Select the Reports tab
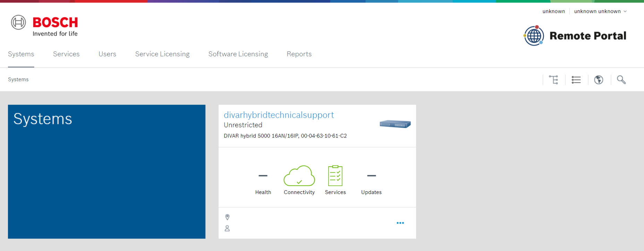 pos(299,54)
